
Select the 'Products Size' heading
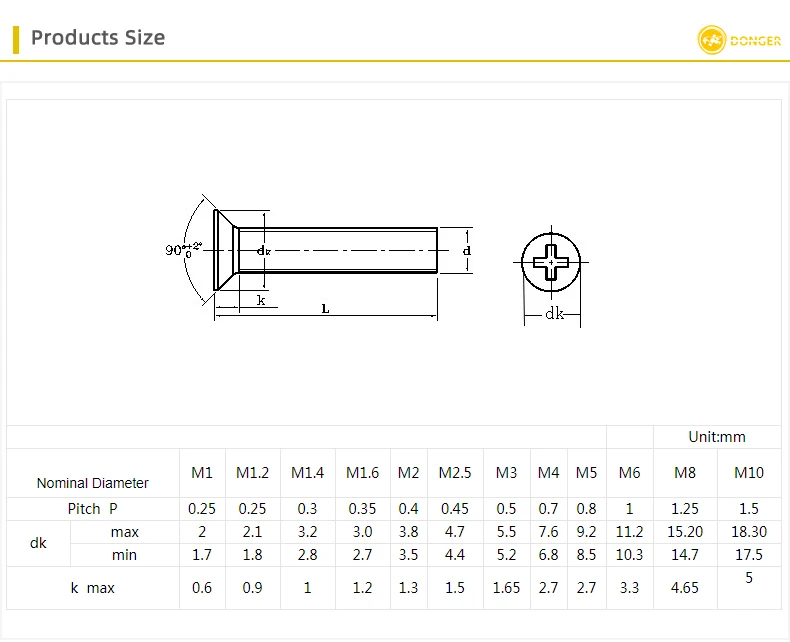click(x=98, y=38)
